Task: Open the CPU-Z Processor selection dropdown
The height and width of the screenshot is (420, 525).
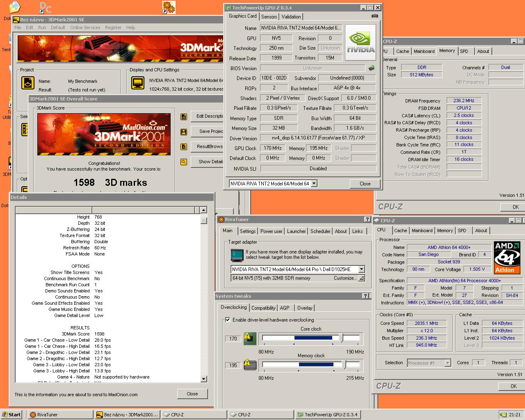Action: 447,363
